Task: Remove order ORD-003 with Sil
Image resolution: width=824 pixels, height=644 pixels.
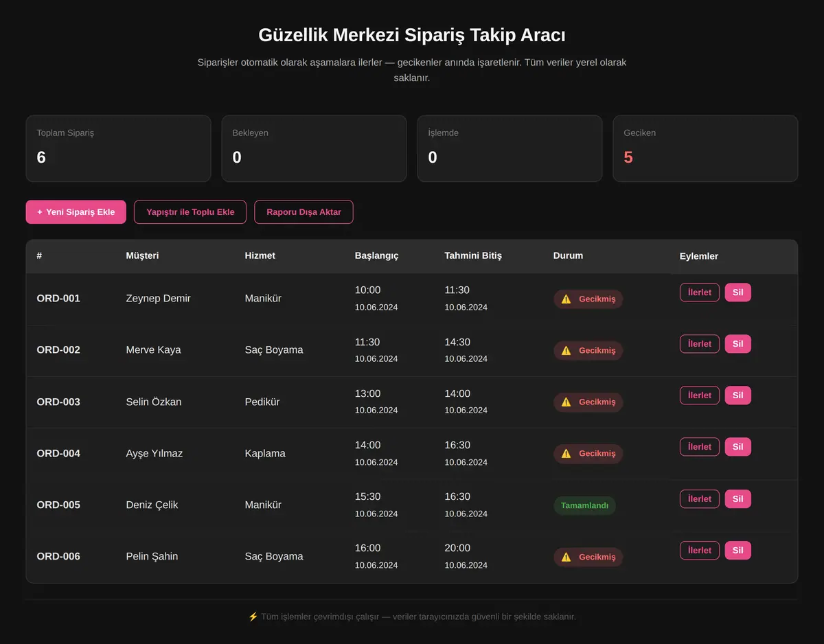Action: tap(737, 395)
